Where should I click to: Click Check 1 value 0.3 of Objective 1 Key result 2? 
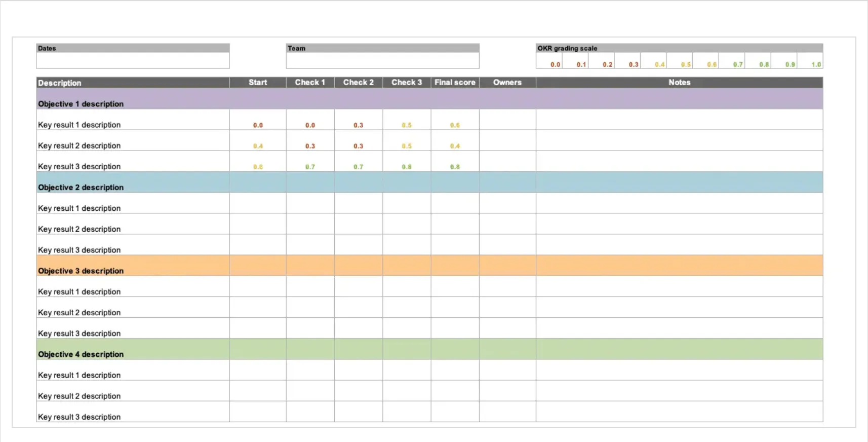tap(310, 146)
